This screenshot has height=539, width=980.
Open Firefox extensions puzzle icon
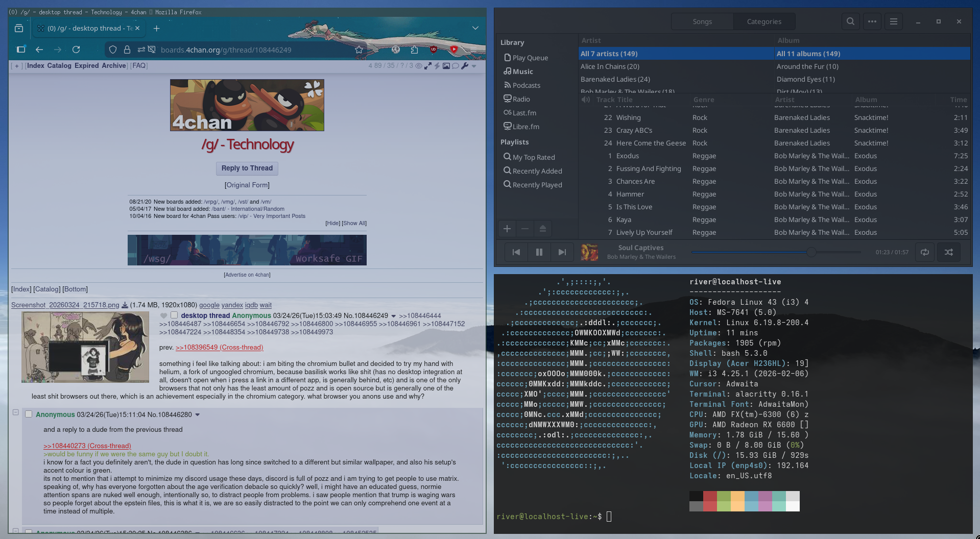(x=414, y=50)
